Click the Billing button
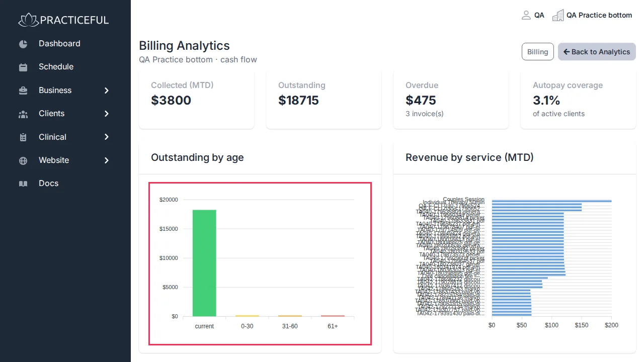This screenshot has width=644, height=362. click(x=538, y=52)
